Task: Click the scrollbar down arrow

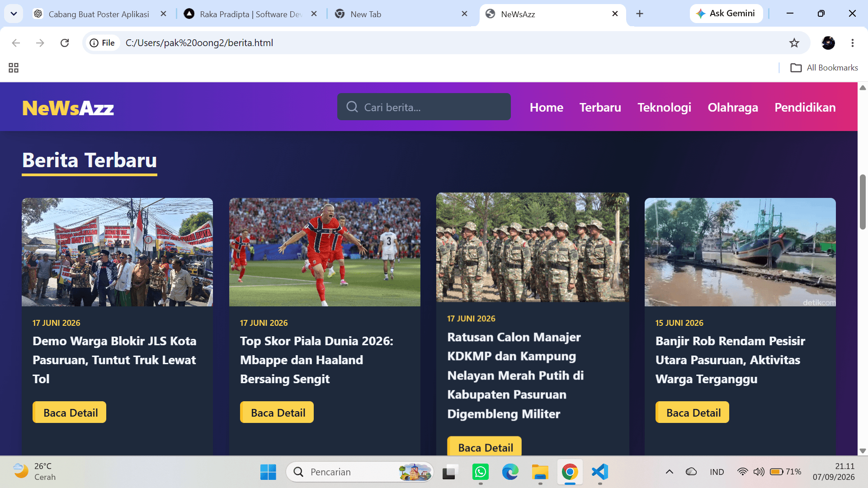Action: click(863, 451)
